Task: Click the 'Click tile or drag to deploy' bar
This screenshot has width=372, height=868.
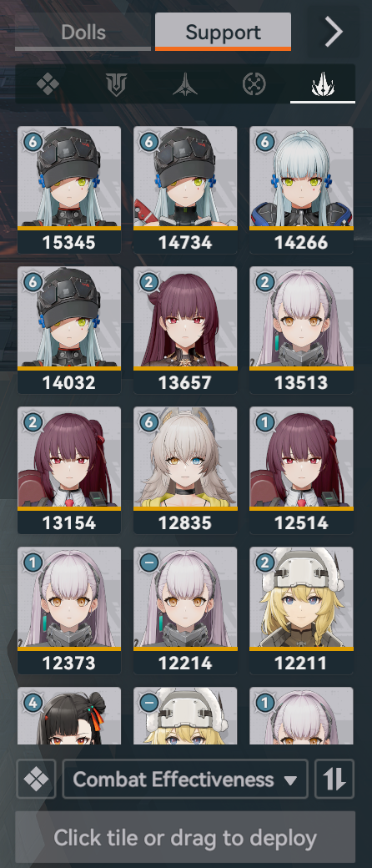Action: click(x=185, y=838)
